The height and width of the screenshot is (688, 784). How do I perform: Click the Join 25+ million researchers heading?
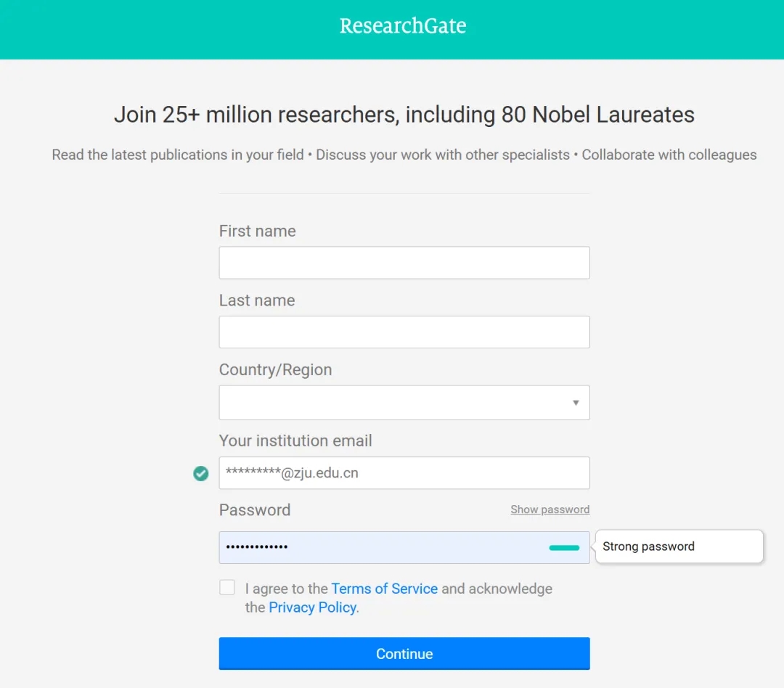(404, 115)
